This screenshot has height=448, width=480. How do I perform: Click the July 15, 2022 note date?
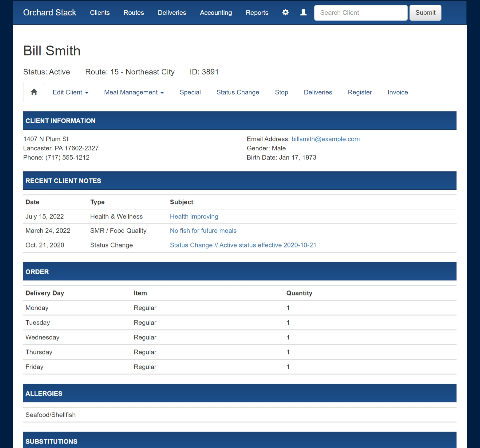click(45, 217)
